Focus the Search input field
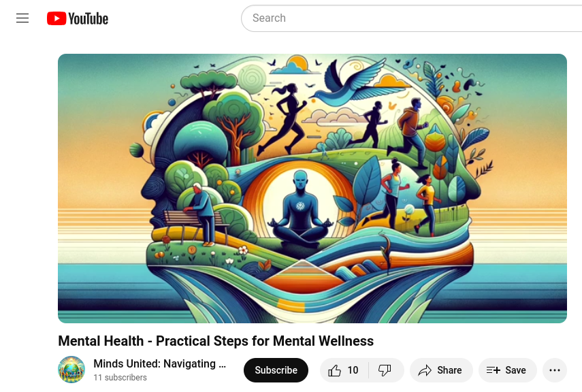 coord(411,18)
